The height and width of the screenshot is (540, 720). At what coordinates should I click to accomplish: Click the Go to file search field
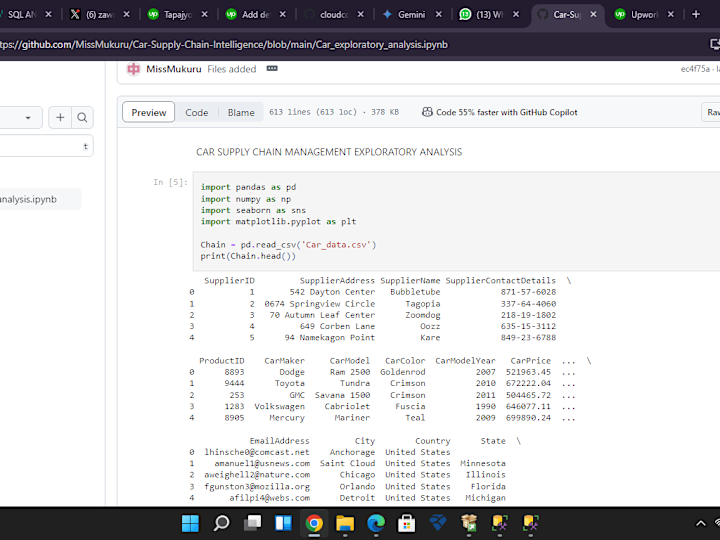coord(46,146)
